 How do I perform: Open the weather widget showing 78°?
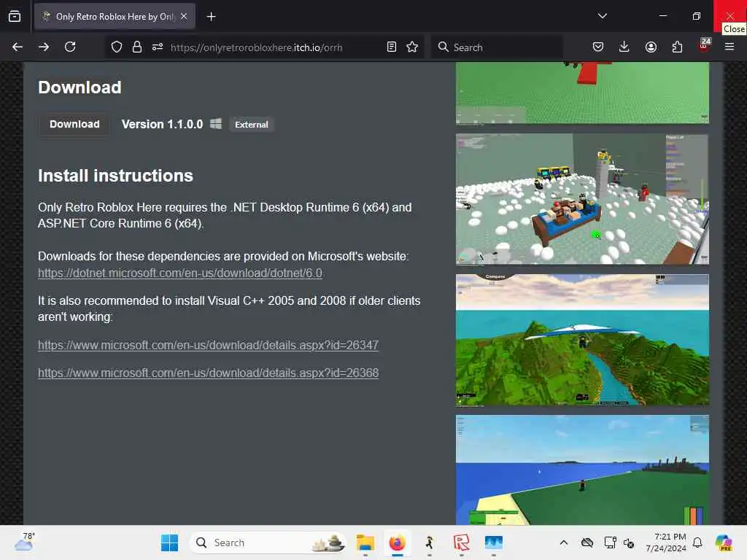click(24, 542)
